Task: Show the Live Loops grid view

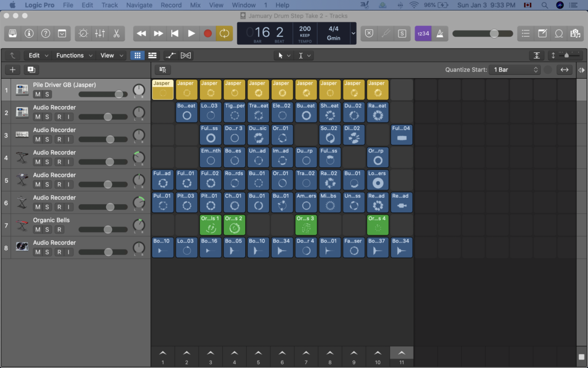Action: (x=138, y=56)
